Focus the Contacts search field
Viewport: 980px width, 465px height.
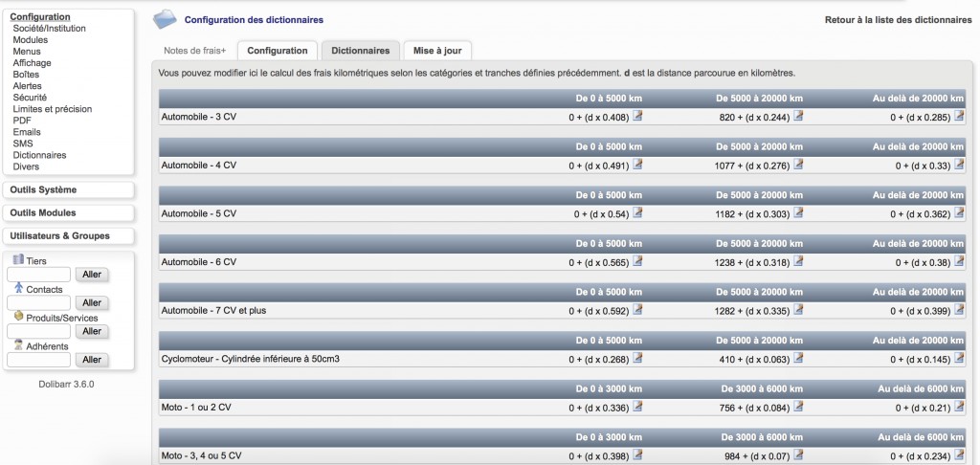point(38,303)
